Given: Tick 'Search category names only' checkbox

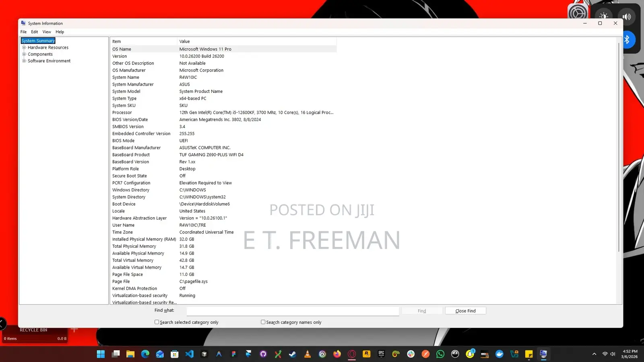Looking at the screenshot, I should pos(263,322).
